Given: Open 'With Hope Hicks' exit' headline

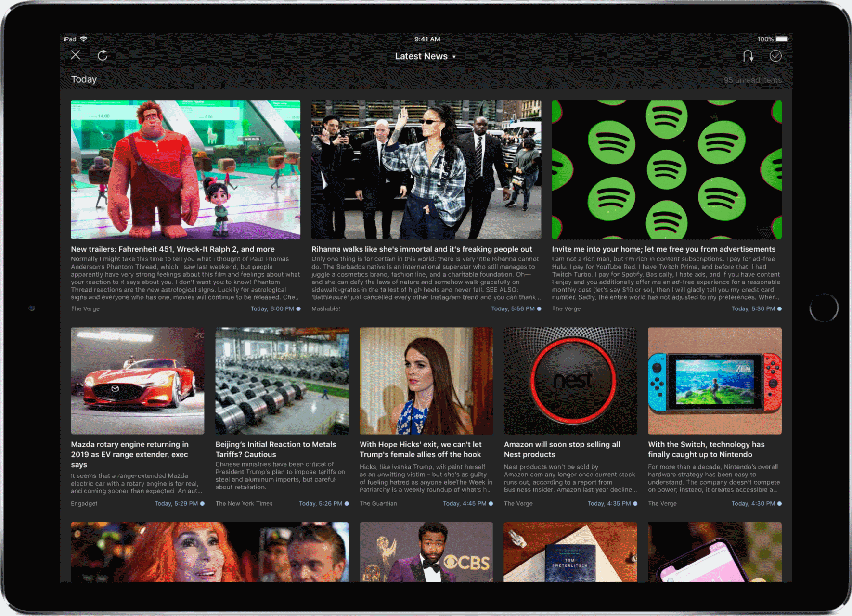Looking at the screenshot, I should click(x=421, y=449).
